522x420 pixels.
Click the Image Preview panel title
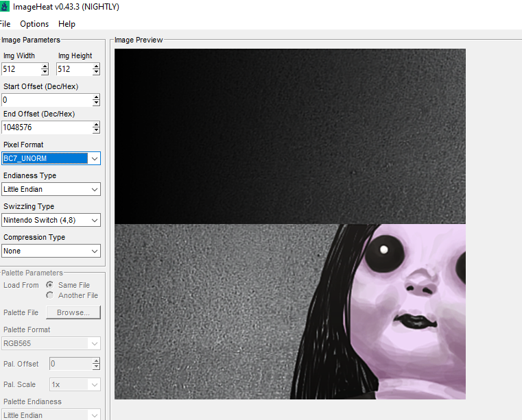tap(139, 40)
